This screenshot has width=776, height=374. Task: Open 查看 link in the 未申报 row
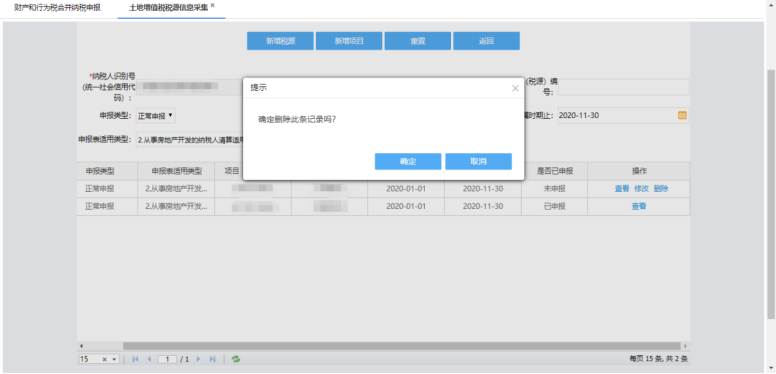(622, 188)
